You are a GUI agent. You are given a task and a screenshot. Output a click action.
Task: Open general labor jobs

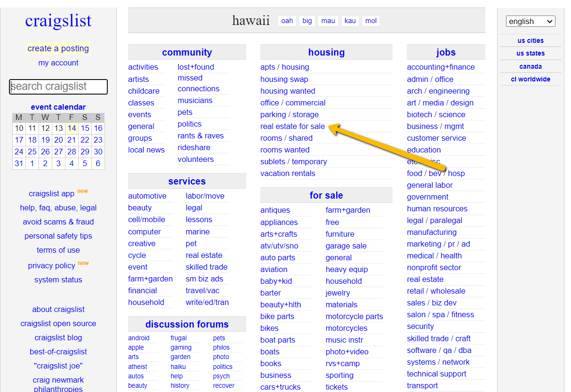coord(430,185)
